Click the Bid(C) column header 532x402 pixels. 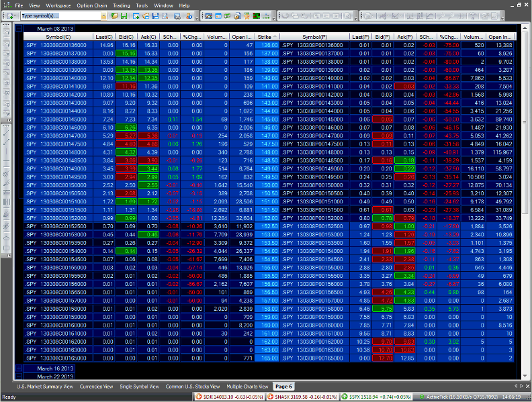126,37
